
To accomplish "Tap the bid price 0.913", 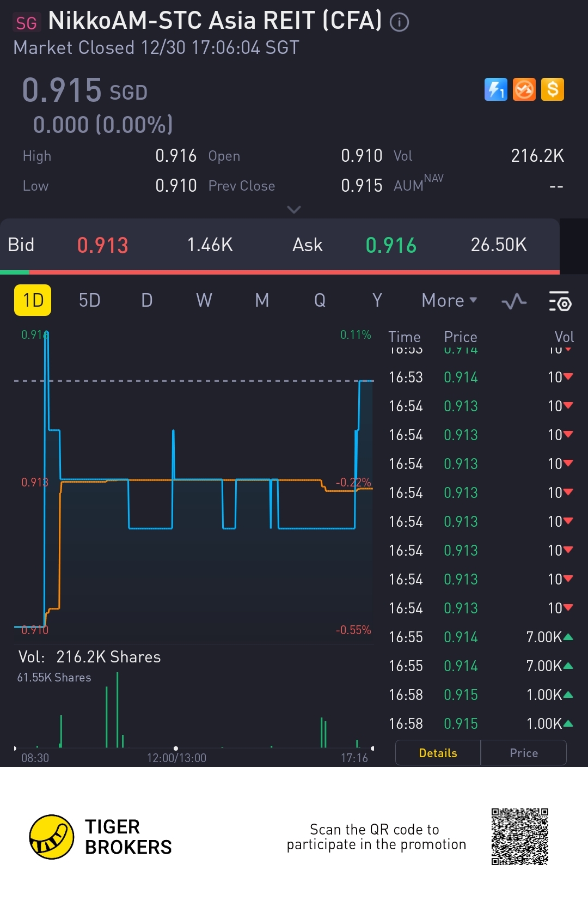I will click(102, 245).
